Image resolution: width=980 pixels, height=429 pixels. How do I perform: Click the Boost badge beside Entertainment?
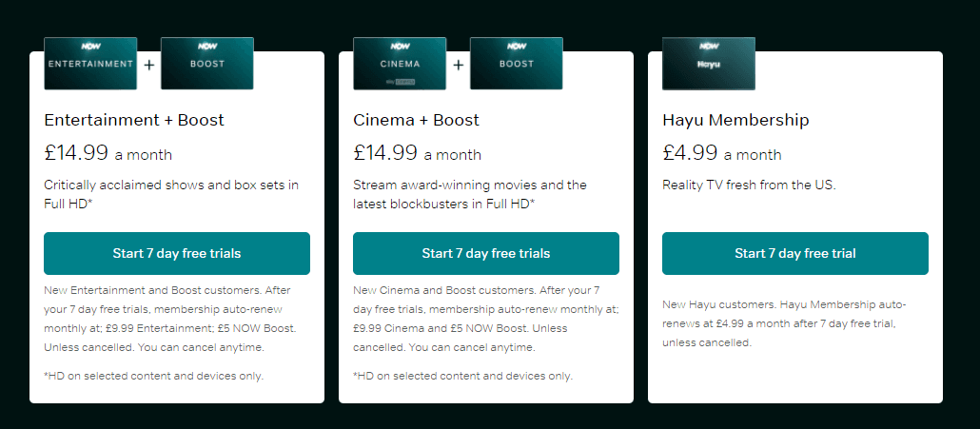(206, 64)
